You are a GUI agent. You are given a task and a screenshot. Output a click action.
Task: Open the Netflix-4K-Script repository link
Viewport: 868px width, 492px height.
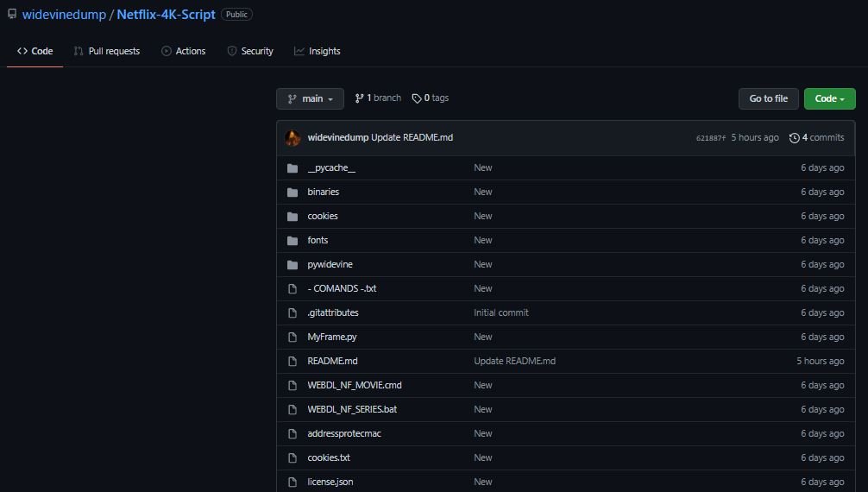click(x=166, y=15)
